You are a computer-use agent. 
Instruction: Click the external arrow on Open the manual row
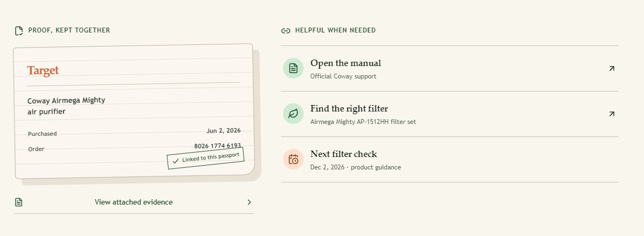[612, 69]
